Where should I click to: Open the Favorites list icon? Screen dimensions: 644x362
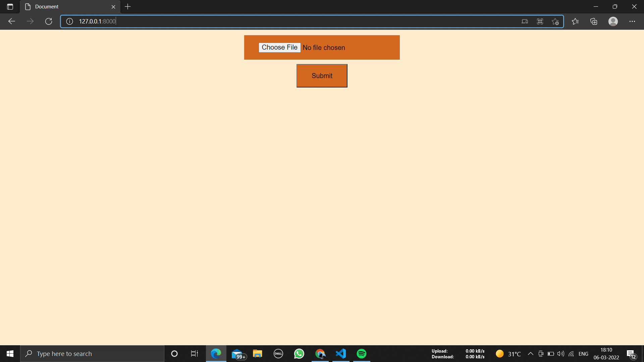[575, 21]
